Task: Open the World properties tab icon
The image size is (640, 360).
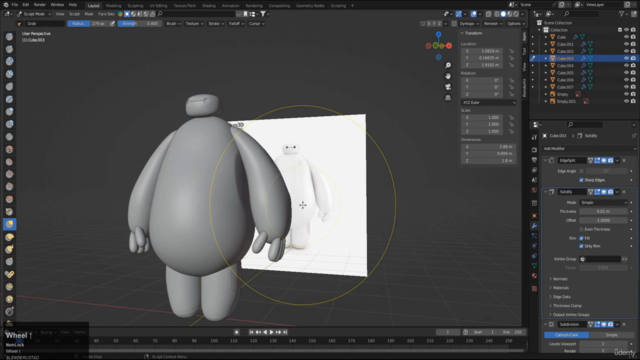Action: tap(534, 190)
